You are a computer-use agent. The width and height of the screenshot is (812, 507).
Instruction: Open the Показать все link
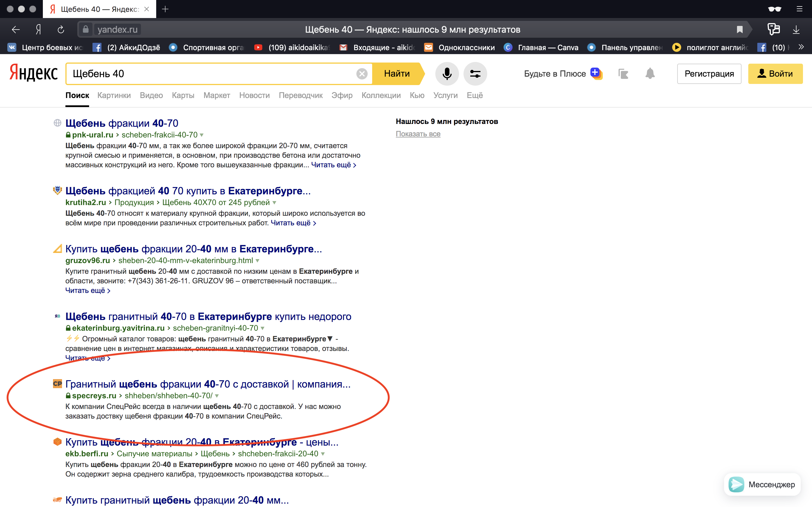point(418,134)
